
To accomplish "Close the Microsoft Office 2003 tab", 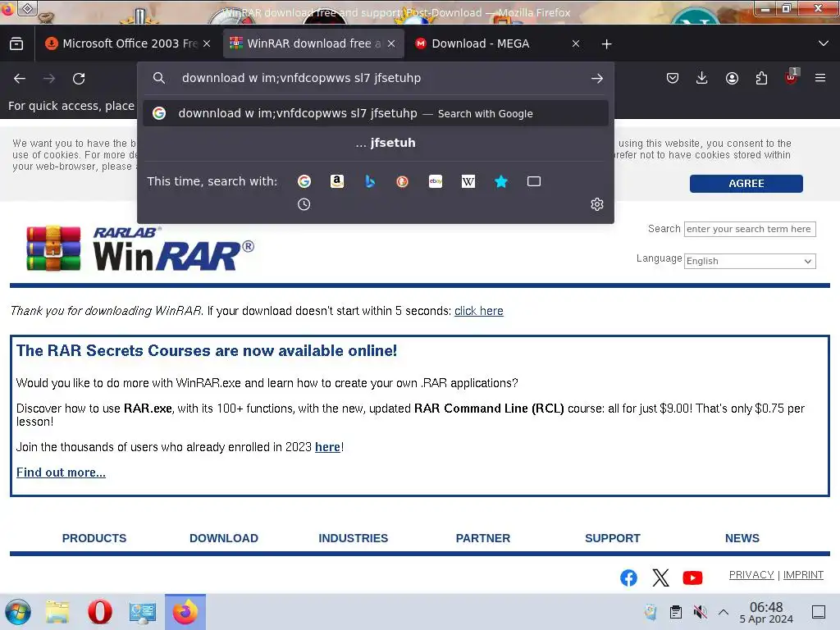I will click(207, 43).
